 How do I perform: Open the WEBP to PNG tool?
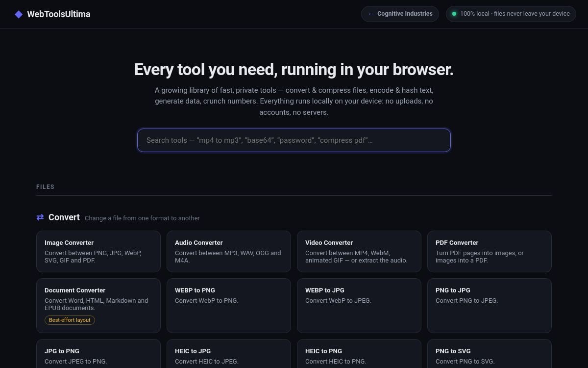click(229, 306)
